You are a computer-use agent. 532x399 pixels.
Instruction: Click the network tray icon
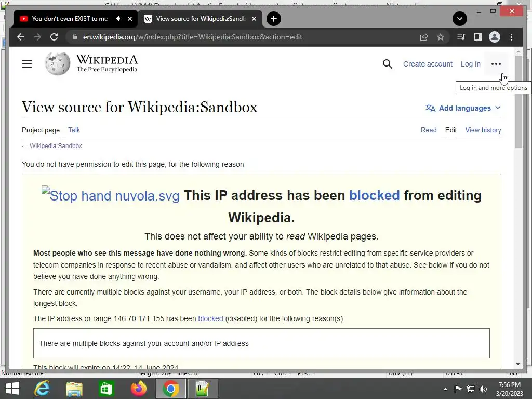click(x=471, y=389)
